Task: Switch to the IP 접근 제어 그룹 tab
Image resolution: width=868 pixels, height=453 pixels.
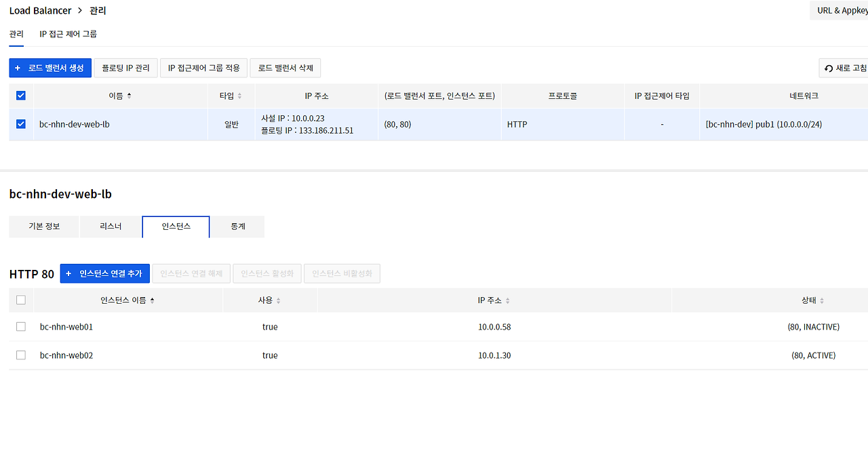Action: (69, 33)
